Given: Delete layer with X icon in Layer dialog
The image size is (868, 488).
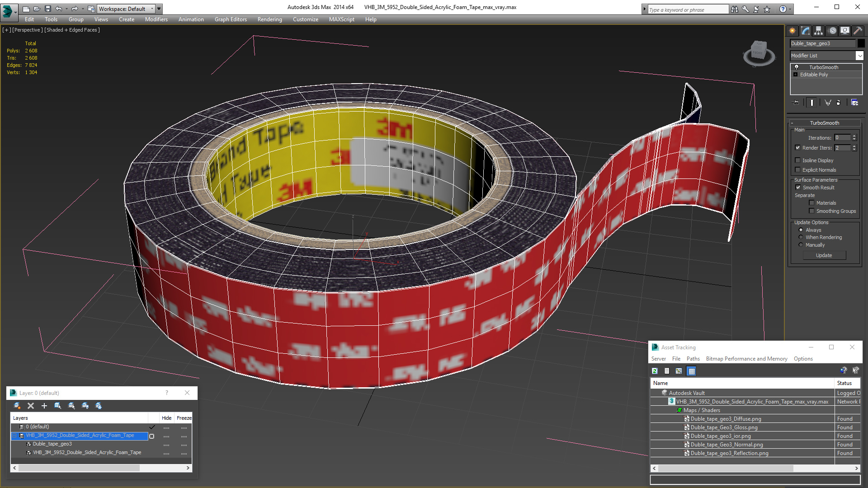Looking at the screenshot, I should tap(31, 406).
